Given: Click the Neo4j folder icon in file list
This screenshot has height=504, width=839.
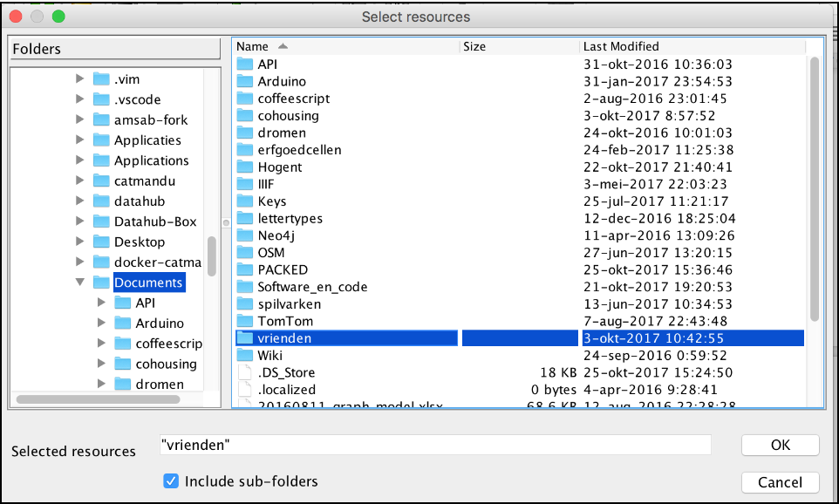Looking at the screenshot, I should (244, 235).
